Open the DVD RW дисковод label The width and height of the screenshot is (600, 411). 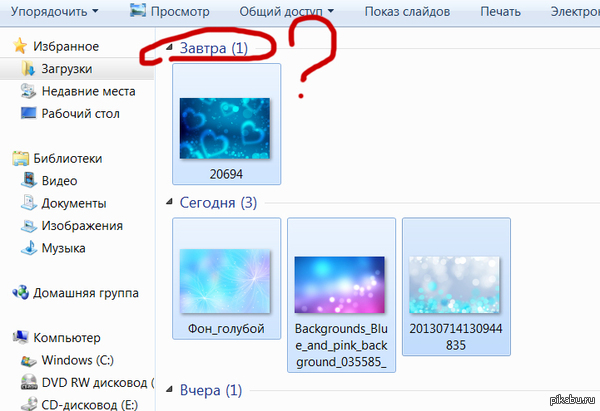(x=98, y=382)
